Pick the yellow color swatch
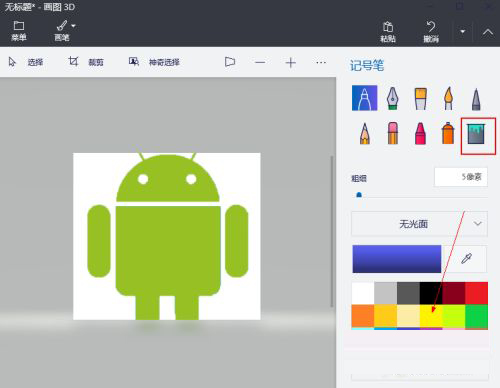Viewport: 500px width, 388px height. click(x=431, y=316)
